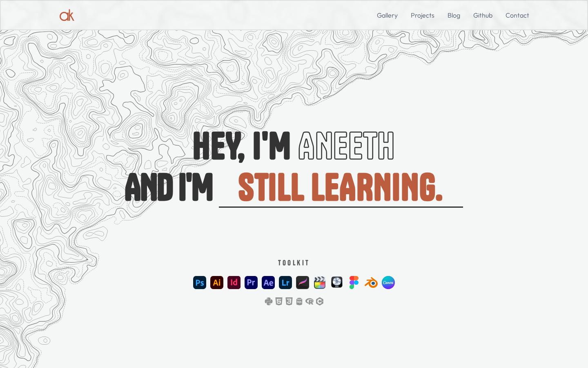Image resolution: width=588 pixels, height=368 pixels.
Task: Click the gray R language icon
Action: 310,301
